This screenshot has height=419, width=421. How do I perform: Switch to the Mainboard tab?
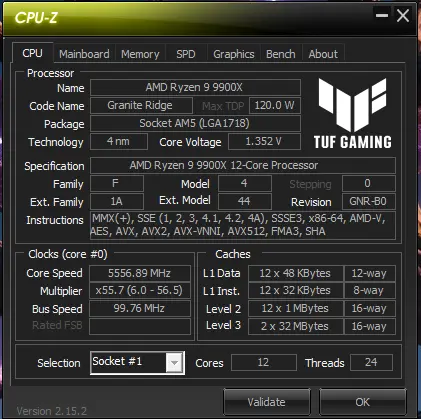[x=84, y=54]
